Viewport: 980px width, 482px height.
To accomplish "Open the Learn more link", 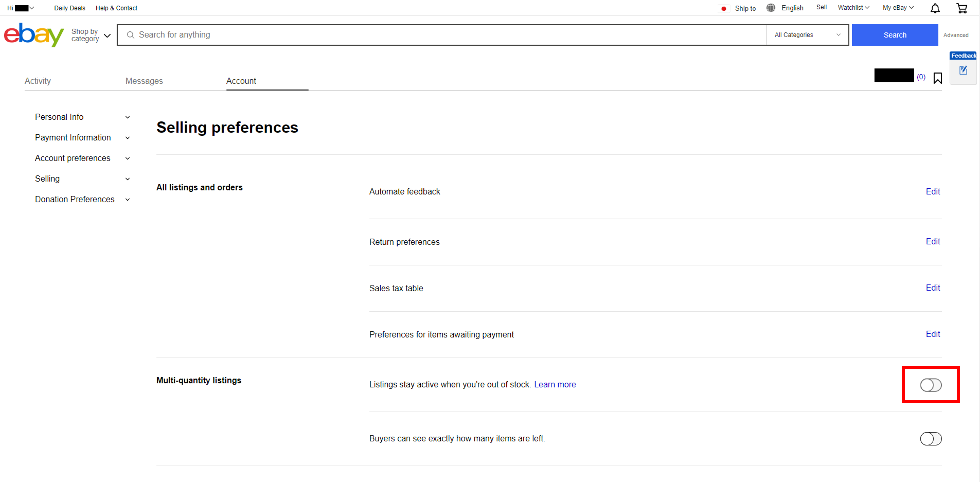I will tap(555, 384).
